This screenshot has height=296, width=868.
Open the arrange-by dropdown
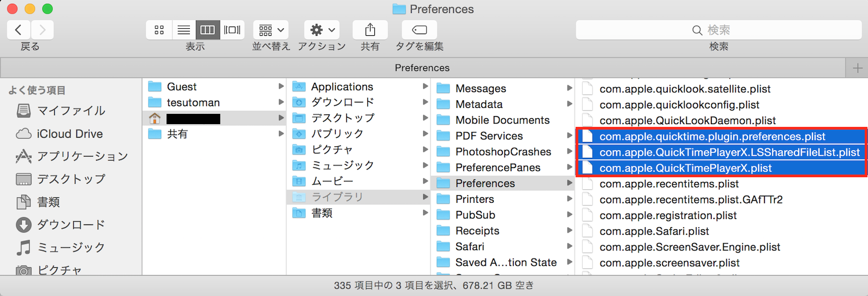click(271, 30)
